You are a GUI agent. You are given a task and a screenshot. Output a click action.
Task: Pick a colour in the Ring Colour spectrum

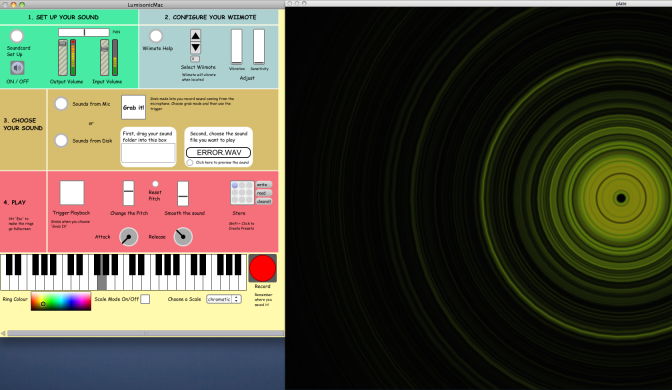pos(61,301)
